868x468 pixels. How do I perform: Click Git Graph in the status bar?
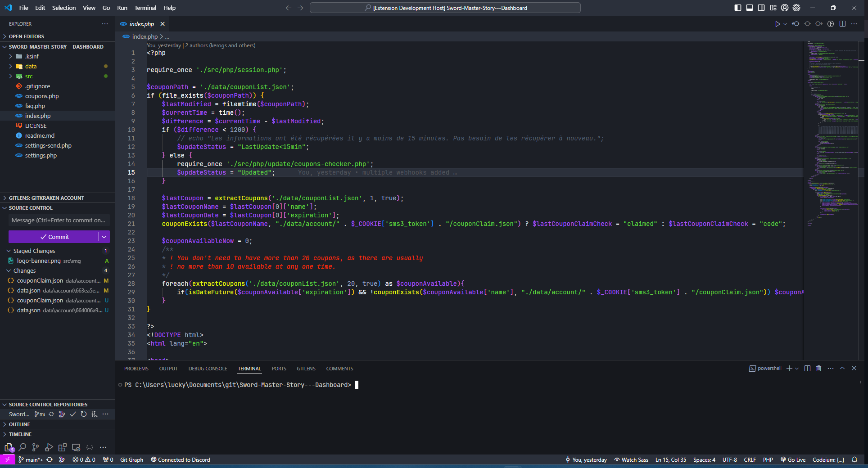coord(131,459)
